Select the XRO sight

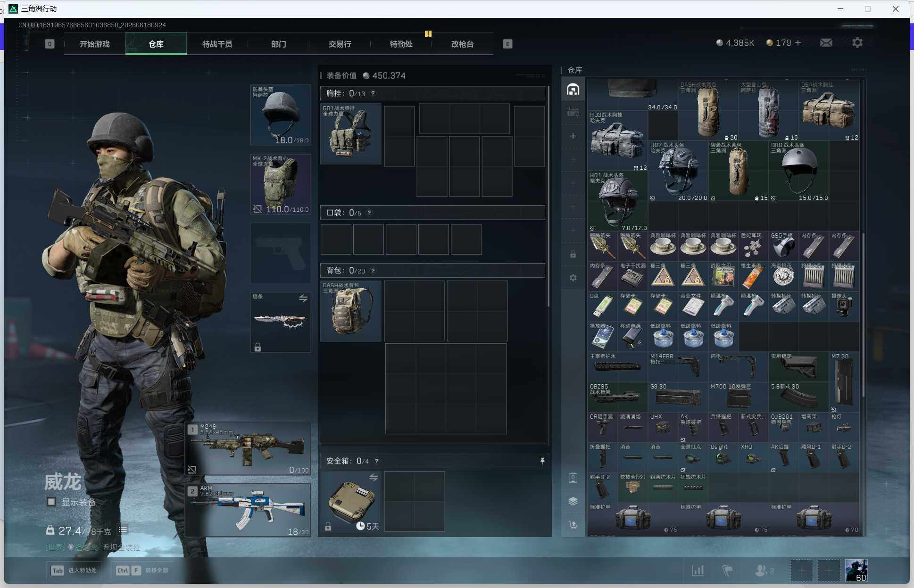753,458
